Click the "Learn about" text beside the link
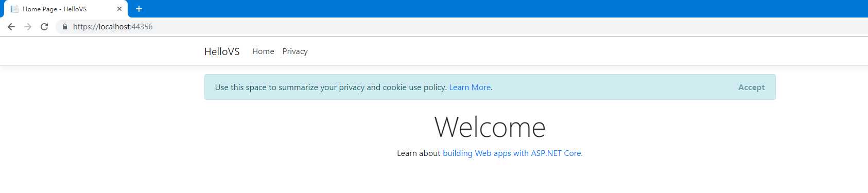Image resolution: width=868 pixels, height=193 pixels. tap(419, 153)
